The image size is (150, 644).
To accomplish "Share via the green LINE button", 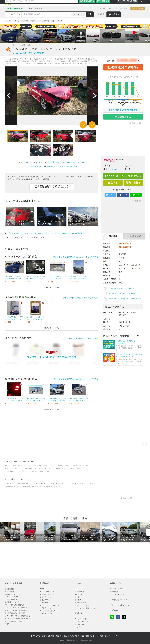I will [136, 195].
